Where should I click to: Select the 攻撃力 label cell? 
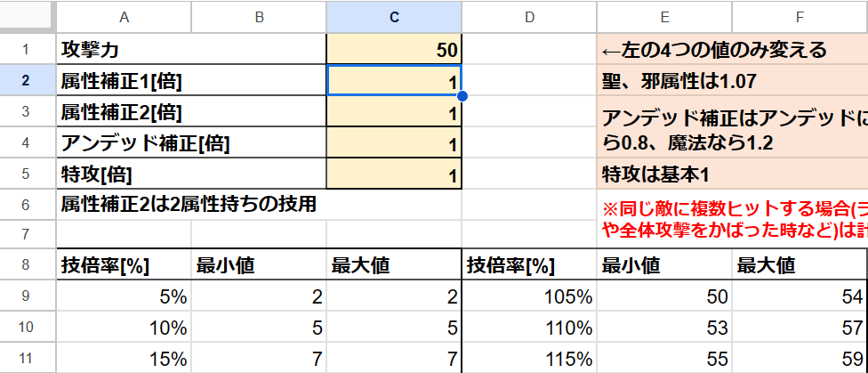(x=191, y=49)
